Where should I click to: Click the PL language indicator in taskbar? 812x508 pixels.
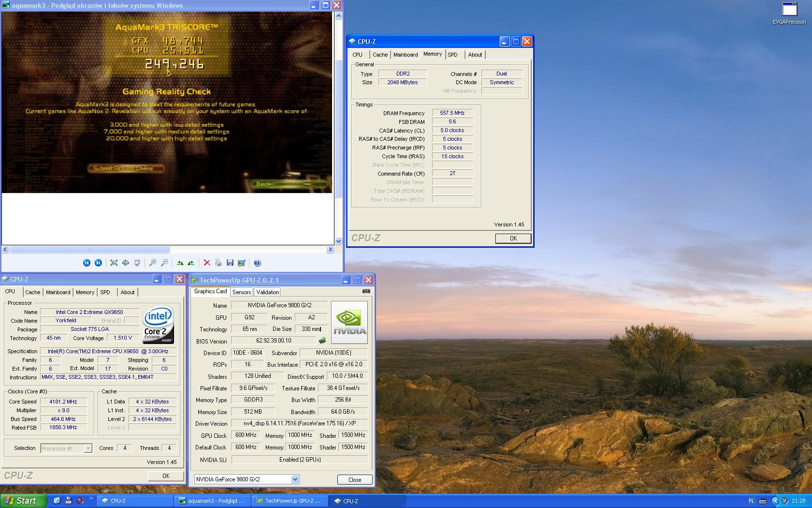(x=751, y=501)
